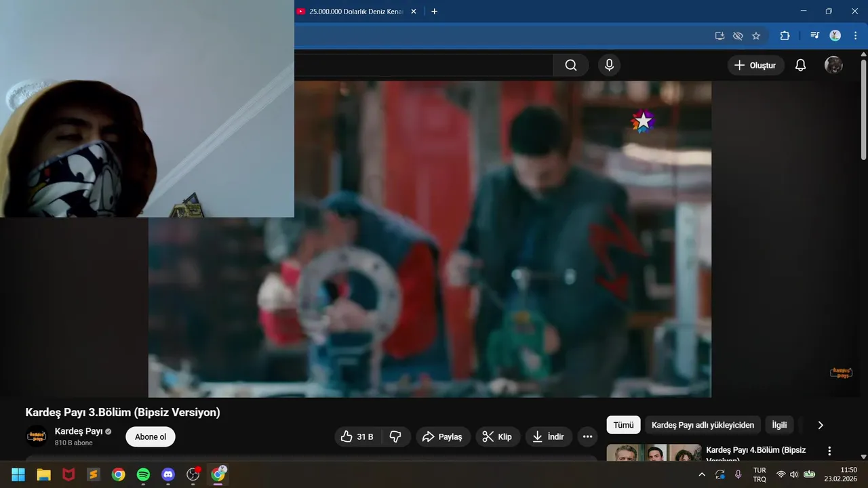Open the TUR TRQ language switcher
The height and width of the screenshot is (488, 868).
tap(759, 474)
